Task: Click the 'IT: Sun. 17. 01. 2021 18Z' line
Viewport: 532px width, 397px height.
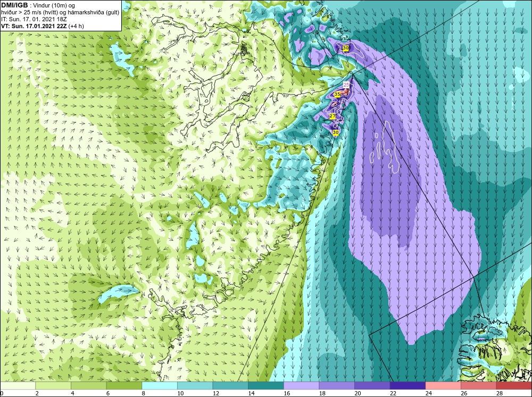Action: click(x=34, y=19)
